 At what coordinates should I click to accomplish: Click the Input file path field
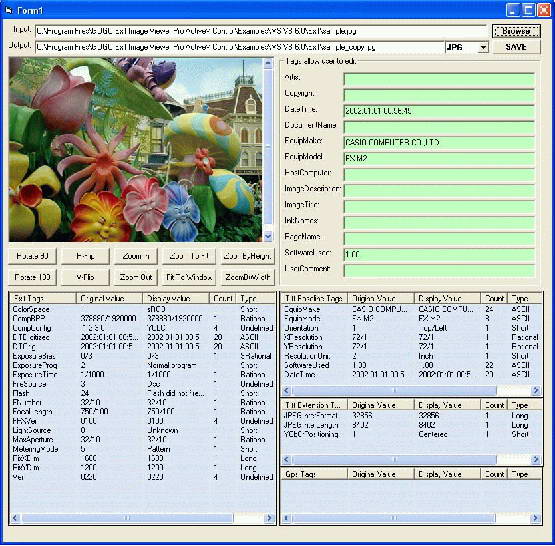click(261, 31)
